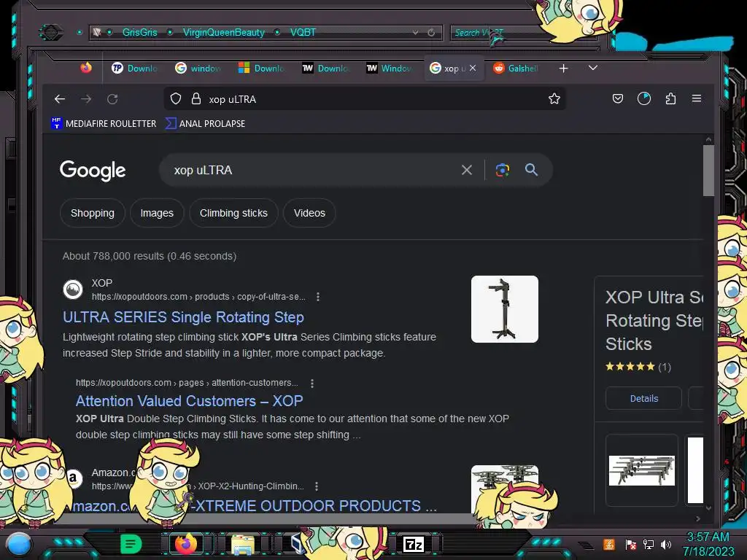Open the Firefox account circle icon
The height and width of the screenshot is (560, 747).
644,98
